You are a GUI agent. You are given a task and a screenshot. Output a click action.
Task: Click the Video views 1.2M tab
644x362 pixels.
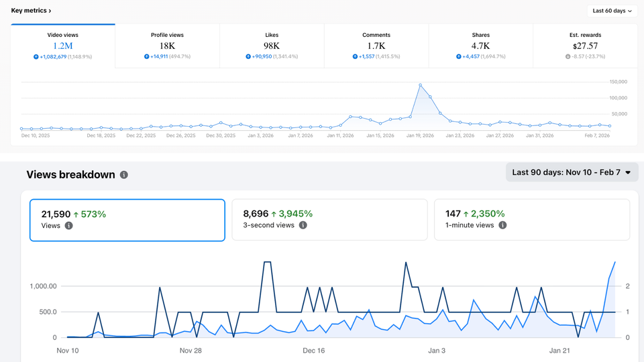[63, 46]
